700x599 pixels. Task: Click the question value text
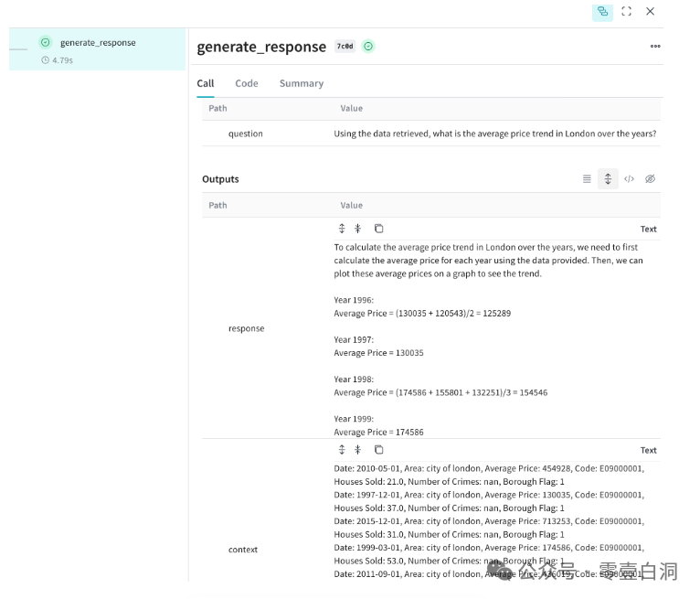tap(495, 134)
